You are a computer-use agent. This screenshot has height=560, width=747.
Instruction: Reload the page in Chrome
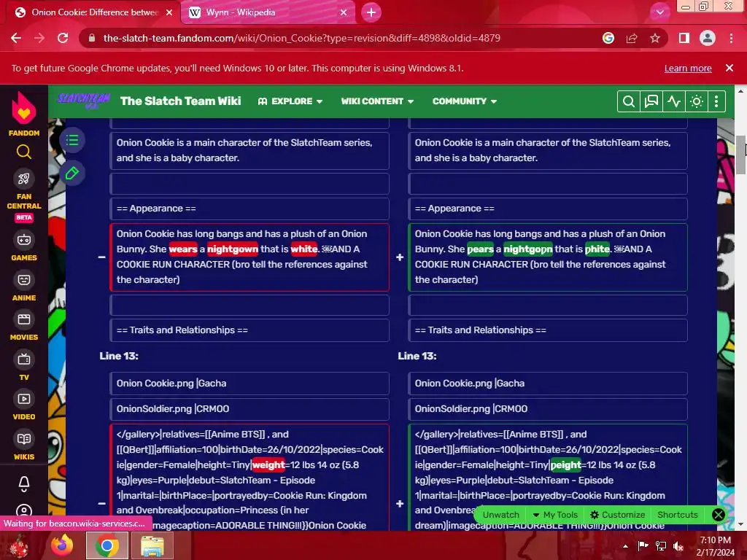pos(63,38)
